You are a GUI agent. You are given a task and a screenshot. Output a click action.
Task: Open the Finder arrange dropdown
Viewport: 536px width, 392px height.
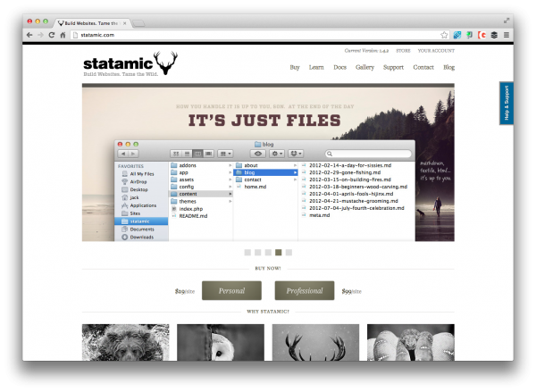(x=225, y=154)
